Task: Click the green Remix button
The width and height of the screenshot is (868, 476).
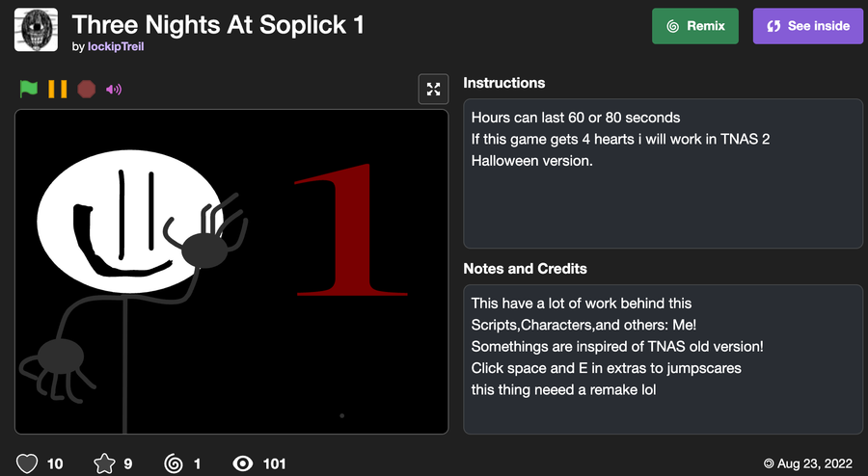Action: click(695, 26)
